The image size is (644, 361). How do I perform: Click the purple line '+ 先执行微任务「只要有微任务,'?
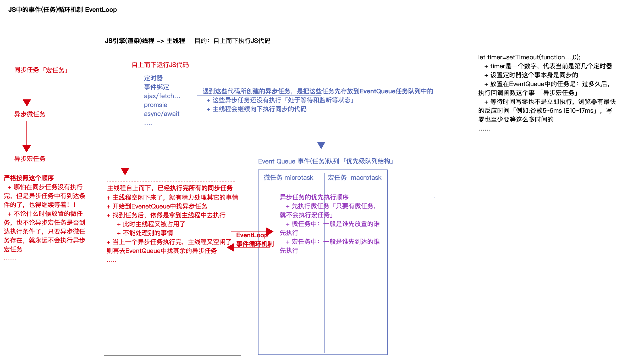click(x=331, y=206)
